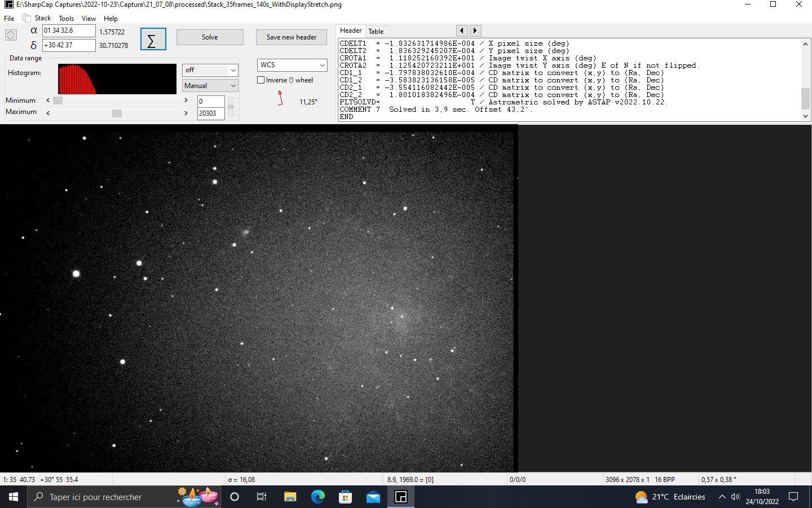Click the maximum value field showing 20303
Screen dimensions: 812x508
pyautogui.click(x=211, y=113)
